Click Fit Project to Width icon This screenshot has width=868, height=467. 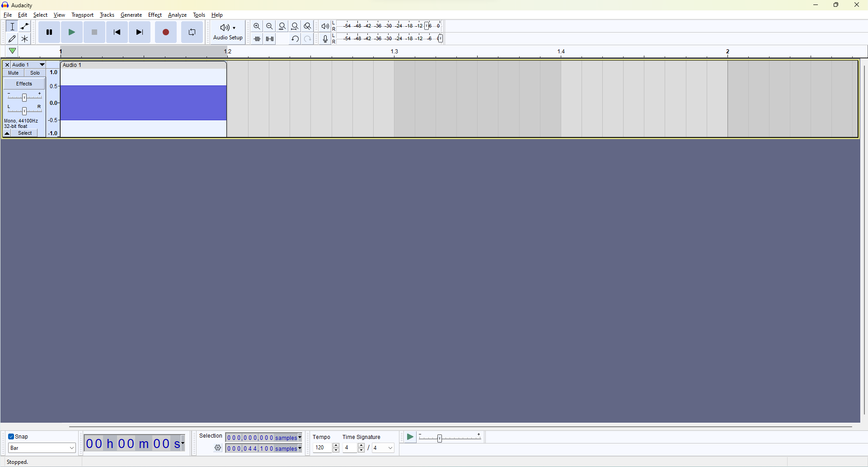coord(295,26)
